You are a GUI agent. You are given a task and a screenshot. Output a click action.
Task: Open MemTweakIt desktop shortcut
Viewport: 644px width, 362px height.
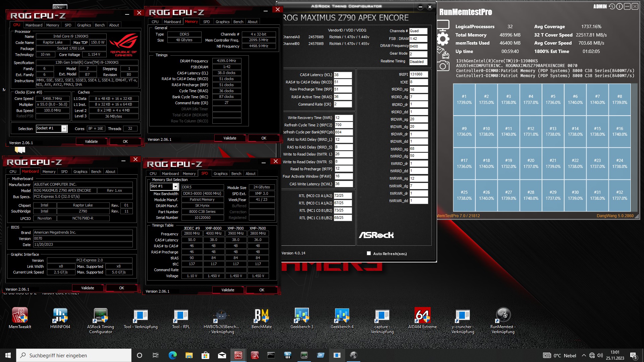pos(20,318)
